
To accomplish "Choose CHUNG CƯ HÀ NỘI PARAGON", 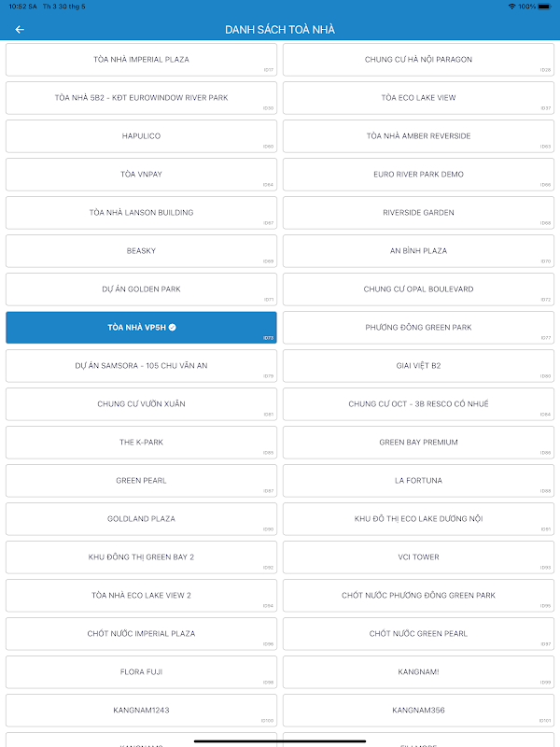I will point(418,60).
